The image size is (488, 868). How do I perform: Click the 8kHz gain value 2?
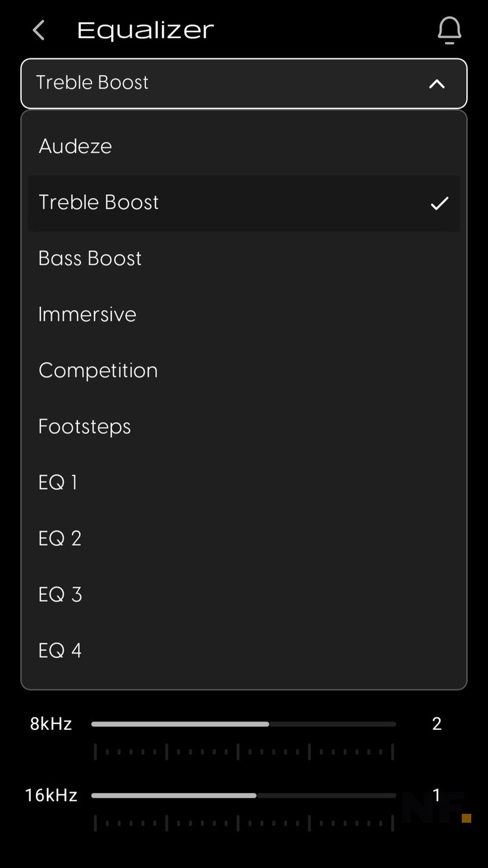pos(437,724)
